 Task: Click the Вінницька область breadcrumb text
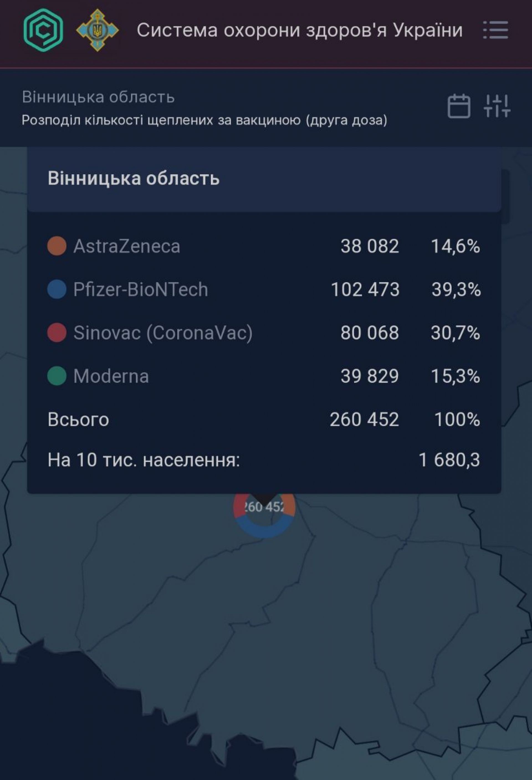98,97
